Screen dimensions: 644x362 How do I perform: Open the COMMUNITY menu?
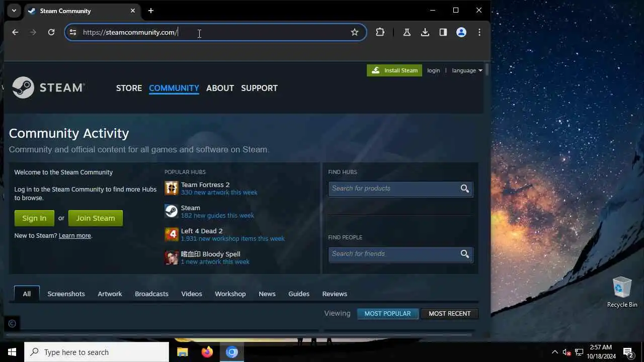(x=174, y=88)
